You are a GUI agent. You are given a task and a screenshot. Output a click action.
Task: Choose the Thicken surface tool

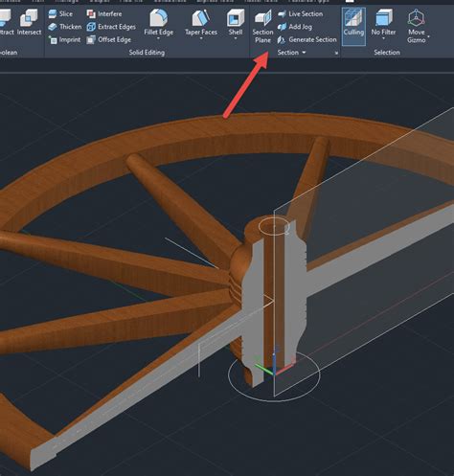tap(65, 27)
